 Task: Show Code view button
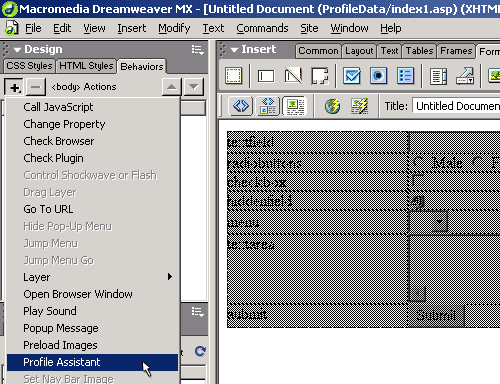(x=241, y=106)
